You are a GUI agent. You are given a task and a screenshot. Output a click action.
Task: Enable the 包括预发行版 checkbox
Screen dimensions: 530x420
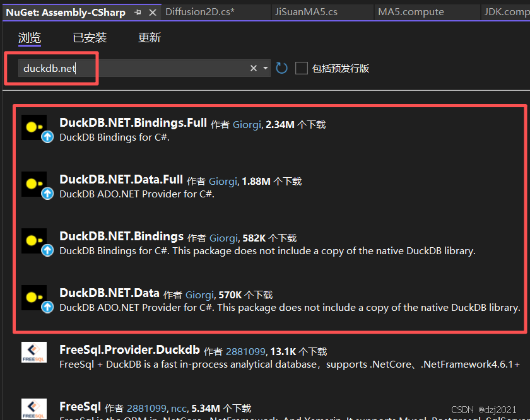[x=301, y=68]
